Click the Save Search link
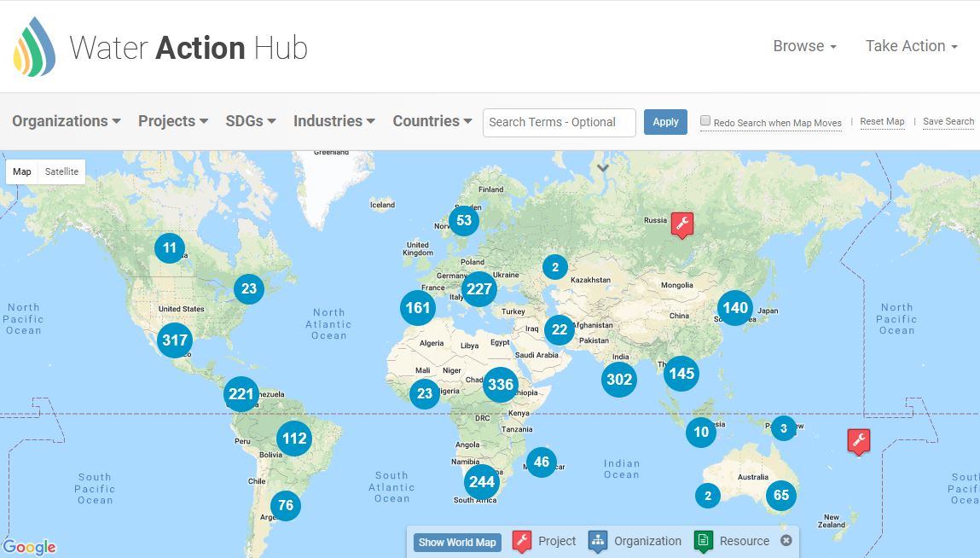The width and height of the screenshot is (980, 558). click(x=948, y=121)
